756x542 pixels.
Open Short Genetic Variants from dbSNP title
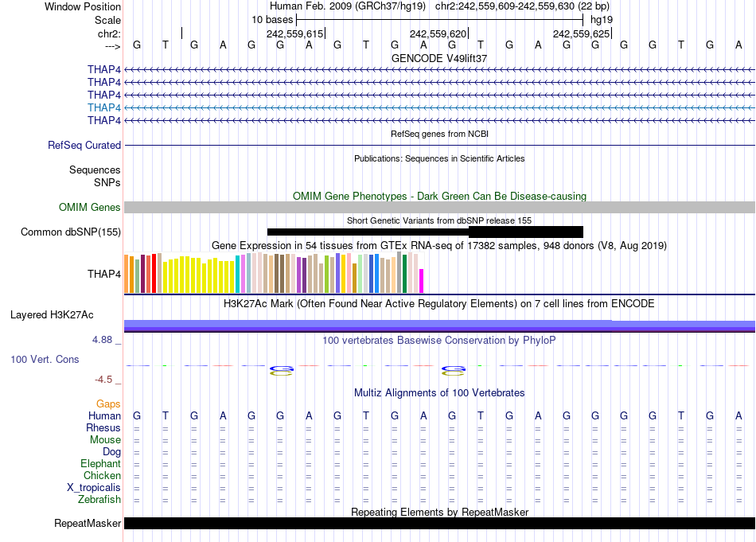click(439, 220)
